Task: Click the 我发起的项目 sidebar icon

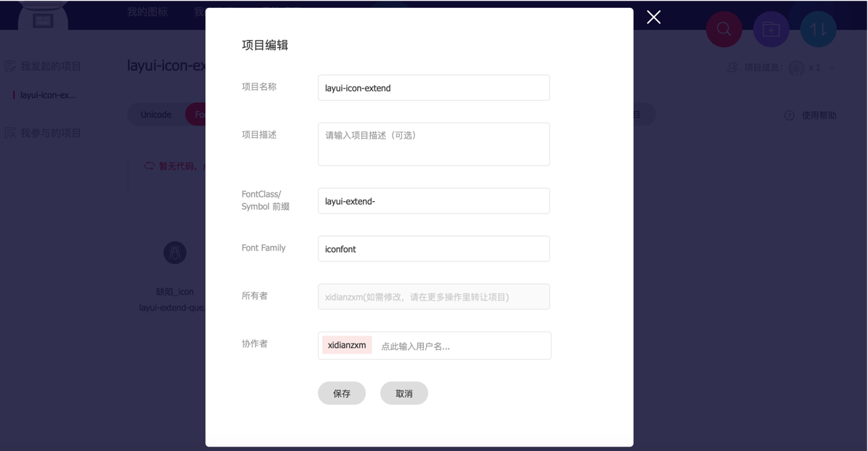Action: click(10, 67)
